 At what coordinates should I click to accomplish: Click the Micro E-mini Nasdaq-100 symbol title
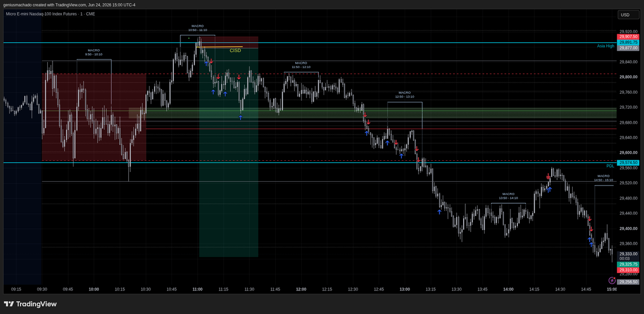49,14
